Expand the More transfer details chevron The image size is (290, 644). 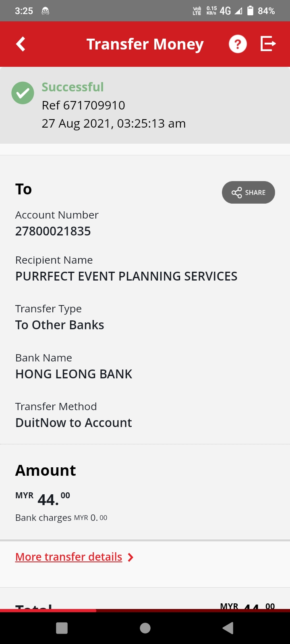pyautogui.click(x=130, y=557)
